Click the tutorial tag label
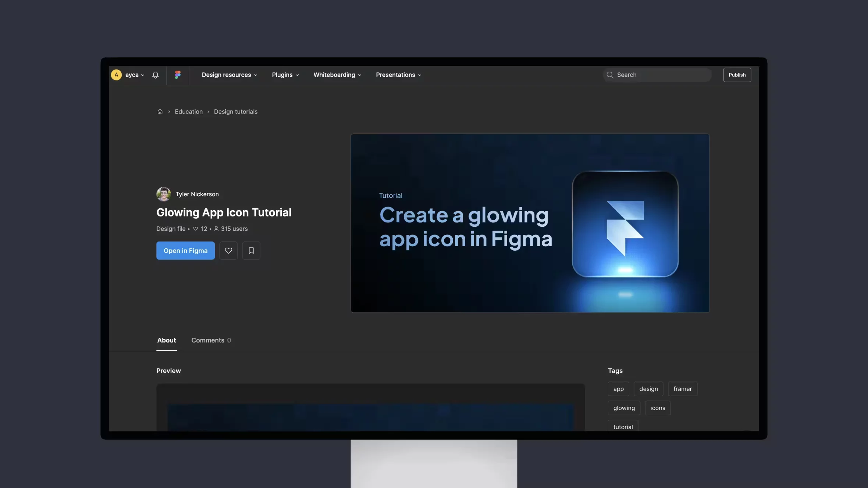 [x=623, y=427]
